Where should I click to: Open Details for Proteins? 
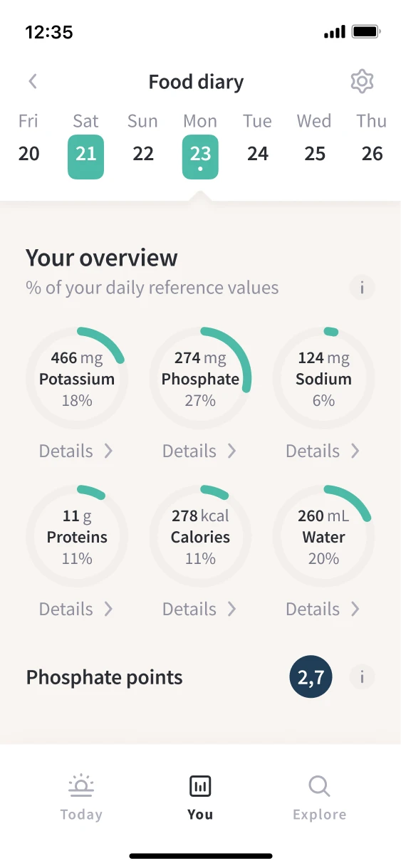(x=76, y=609)
